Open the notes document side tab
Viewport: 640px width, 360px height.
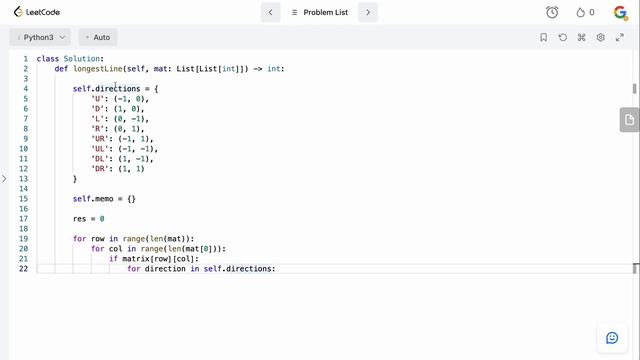[x=629, y=120]
